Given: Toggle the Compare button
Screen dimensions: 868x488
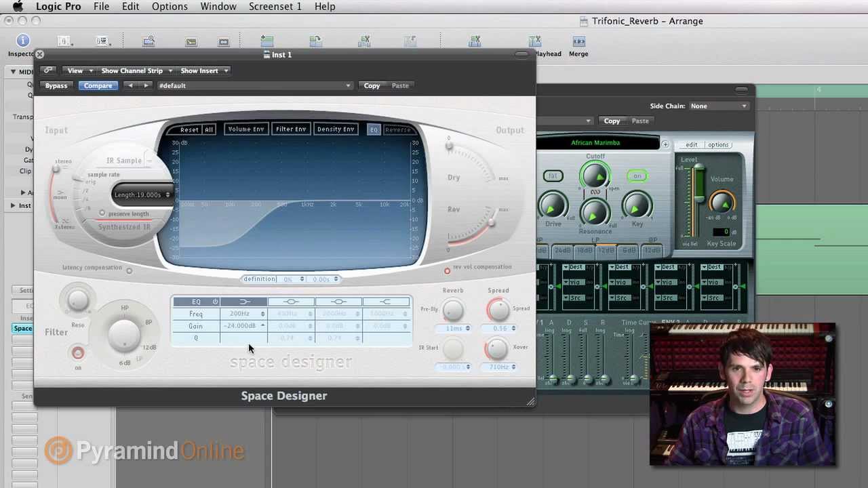Looking at the screenshot, I should tap(98, 85).
